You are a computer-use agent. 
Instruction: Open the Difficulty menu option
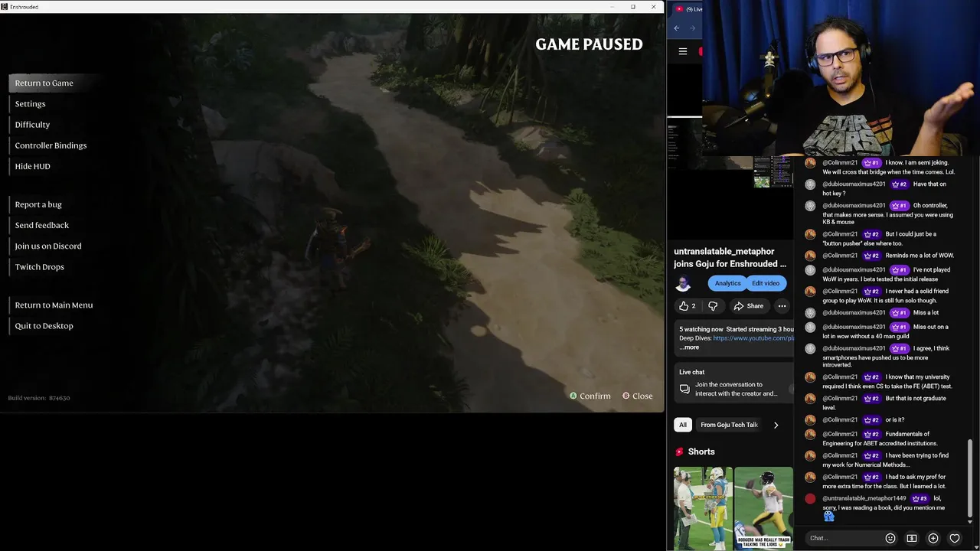[32, 125]
